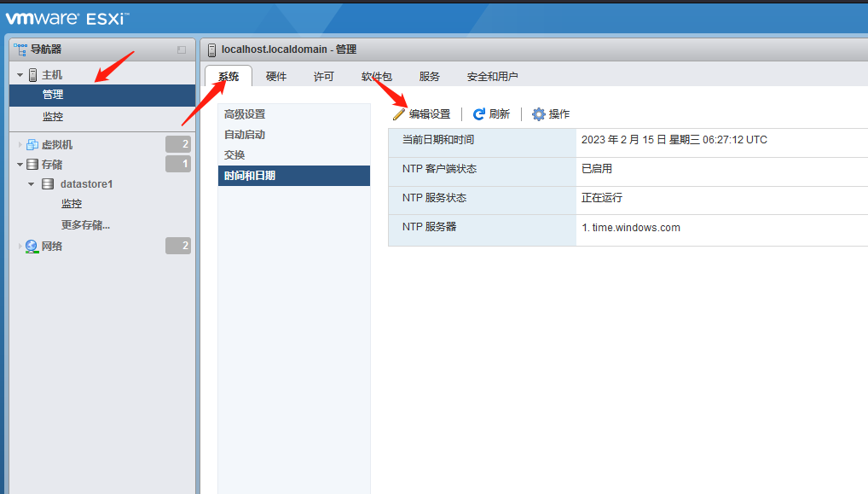Click the virtual machines icon beside 虚拟机
The image size is (868, 494).
pyautogui.click(x=32, y=144)
